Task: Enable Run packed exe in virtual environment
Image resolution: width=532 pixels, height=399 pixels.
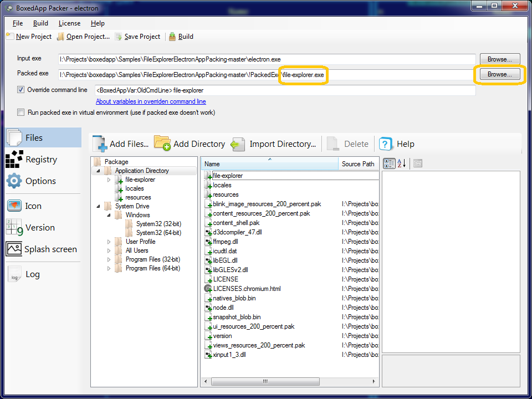Action: click(x=21, y=112)
